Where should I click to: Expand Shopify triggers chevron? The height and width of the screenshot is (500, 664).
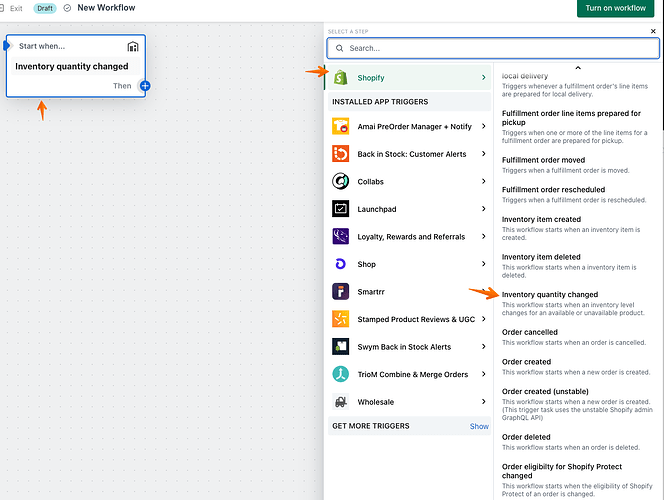click(483, 77)
